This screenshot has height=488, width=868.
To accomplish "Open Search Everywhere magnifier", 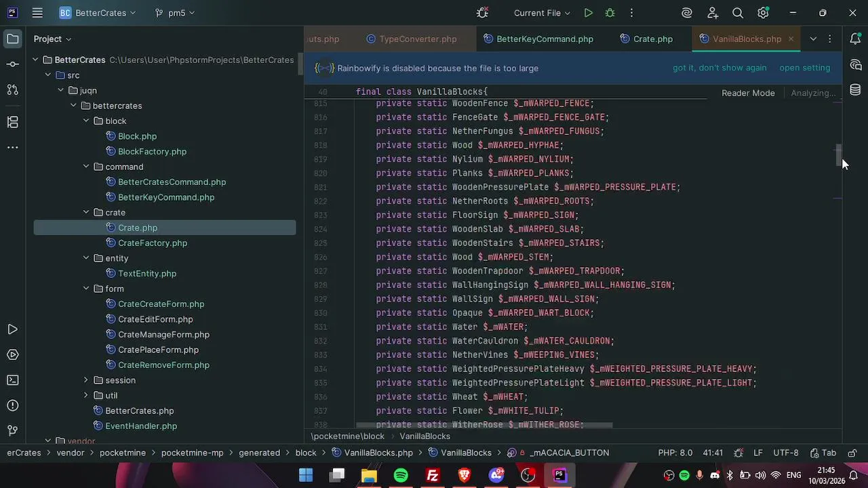I will pos(738,13).
